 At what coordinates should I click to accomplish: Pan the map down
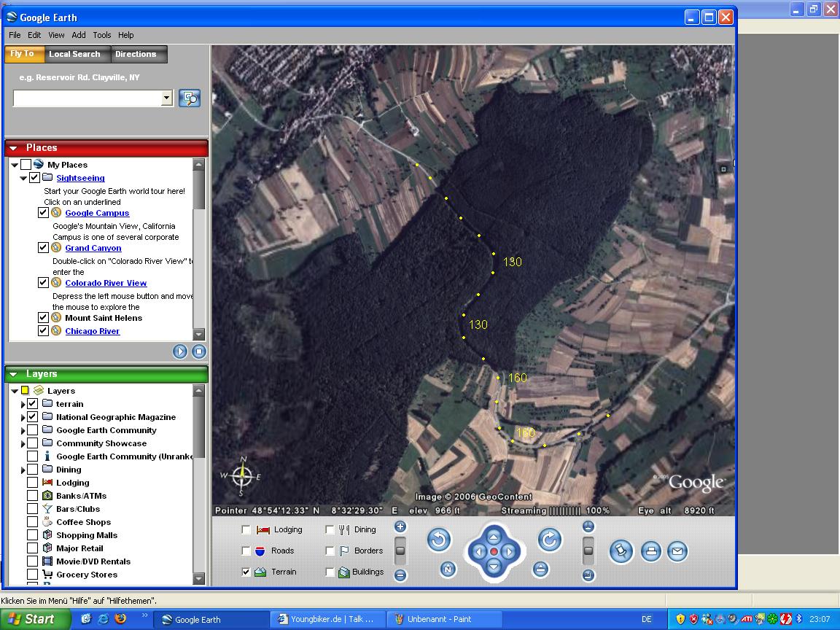[494, 567]
